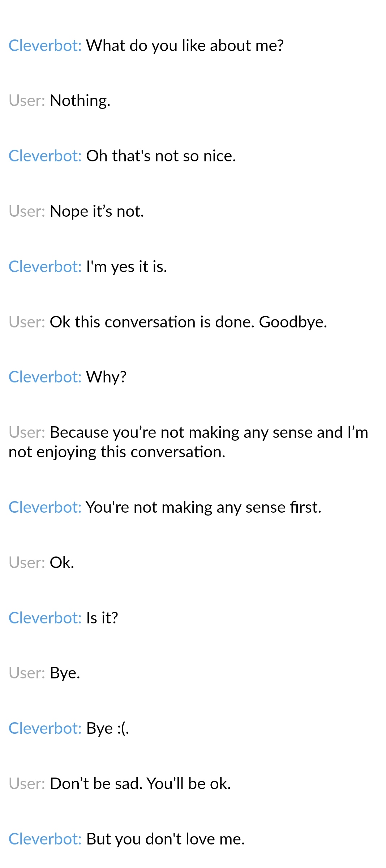Click the gray User label before "Nothing."

(27, 101)
